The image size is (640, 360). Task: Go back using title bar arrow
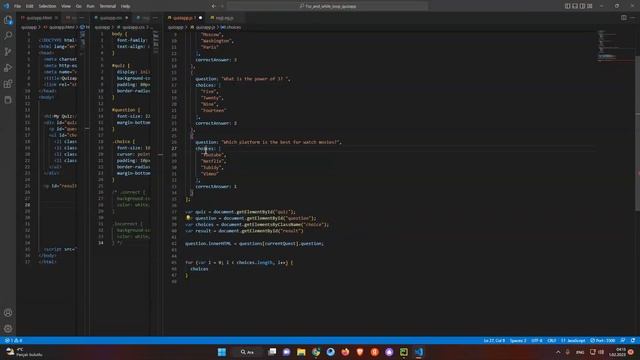coord(213,6)
